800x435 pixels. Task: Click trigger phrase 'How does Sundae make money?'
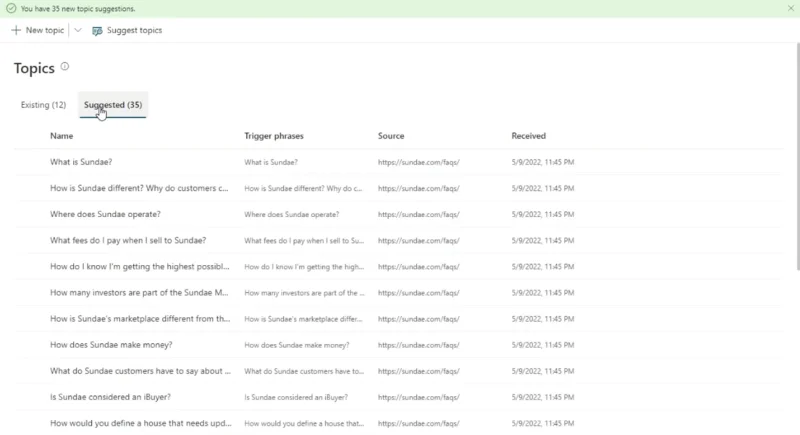(x=296, y=345)
